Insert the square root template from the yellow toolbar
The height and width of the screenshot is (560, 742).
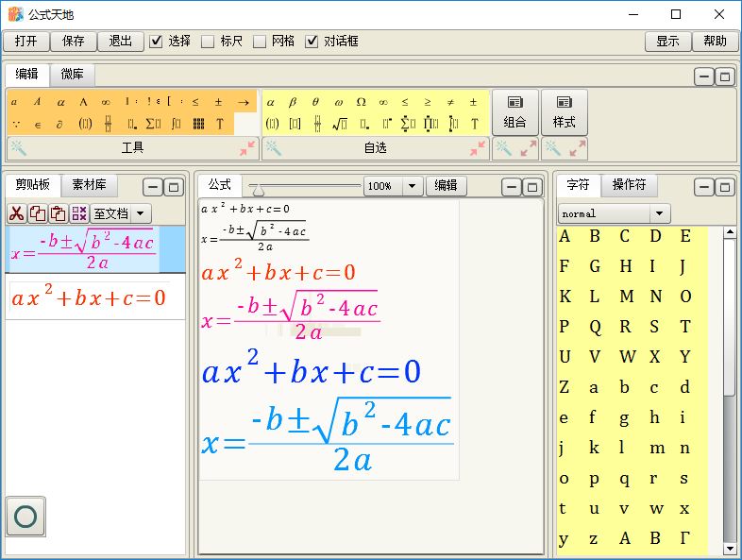tap(340, 124)
